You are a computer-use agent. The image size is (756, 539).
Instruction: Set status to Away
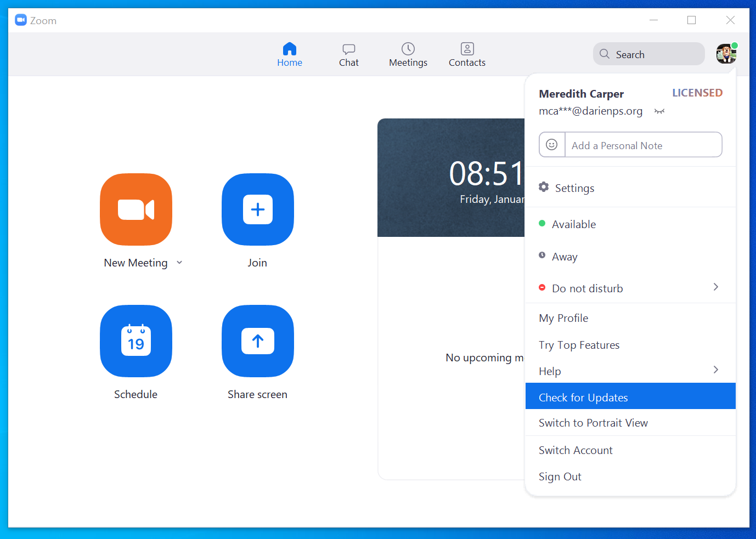pyautogui.click(x=630, y=256)
